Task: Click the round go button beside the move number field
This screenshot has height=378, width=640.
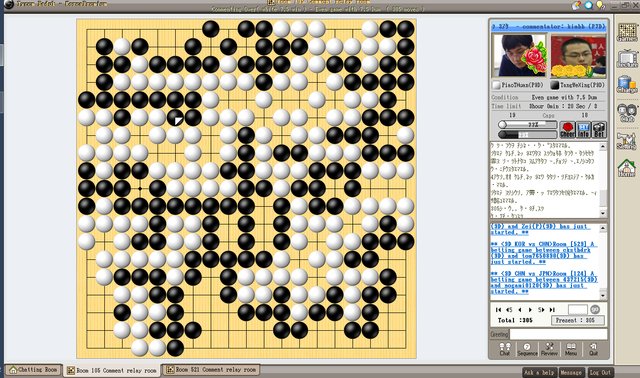Action: tap(595, 309)
